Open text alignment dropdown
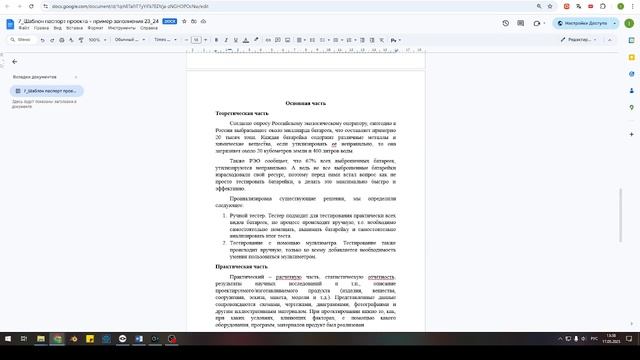The height and width of the screenshot is (360, 640). tap(302, 40)
